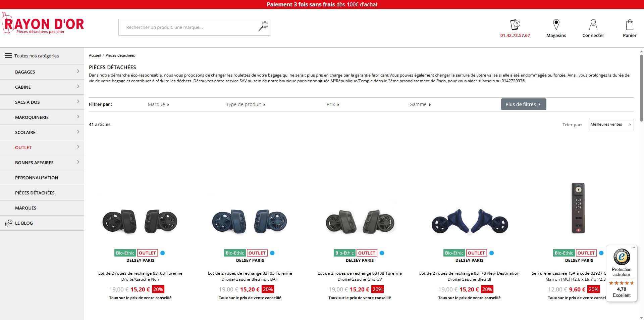Image resolution: width=644 pixels, height=320 pixels.
Task: Click the blue color dot under first product
Action: click(x=163, y=253)
